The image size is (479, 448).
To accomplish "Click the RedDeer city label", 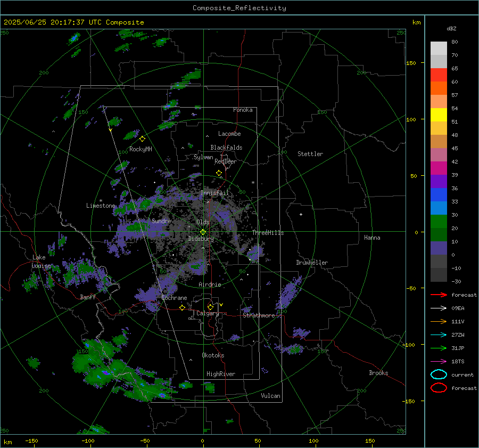I will pos(226,161).
